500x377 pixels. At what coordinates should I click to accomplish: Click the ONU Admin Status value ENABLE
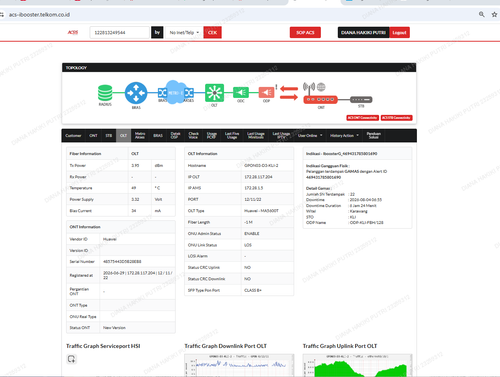tap(252, 234)
